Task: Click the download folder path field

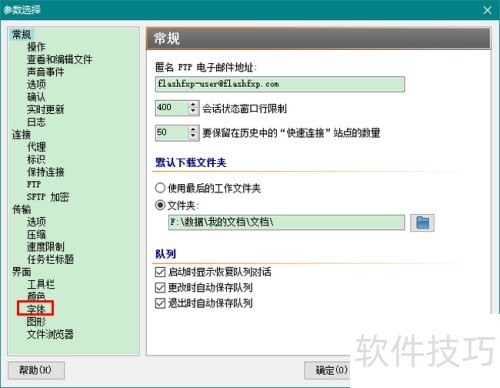Action: tap(286, 222)
